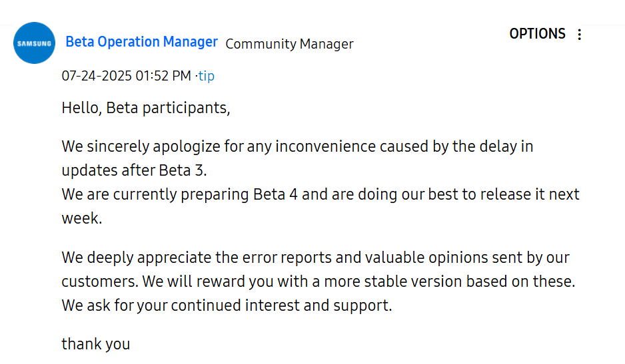625x364 pixels.
Task: Click the closing 'thank you' text
Action: point(96,344)
